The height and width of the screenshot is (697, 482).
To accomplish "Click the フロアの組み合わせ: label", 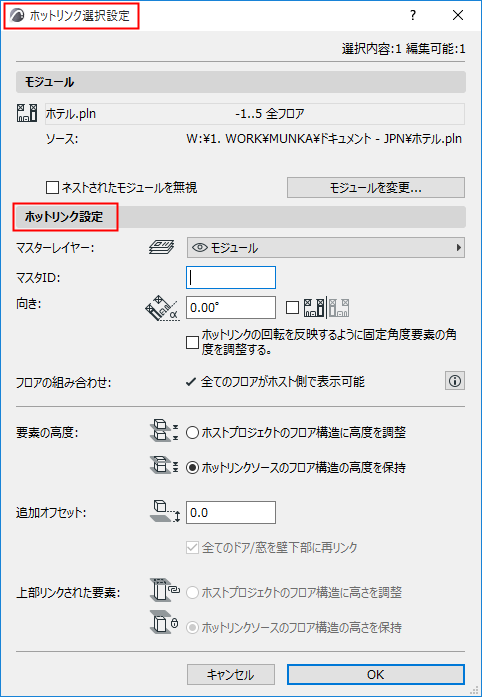I will click(x=63, y=382).
